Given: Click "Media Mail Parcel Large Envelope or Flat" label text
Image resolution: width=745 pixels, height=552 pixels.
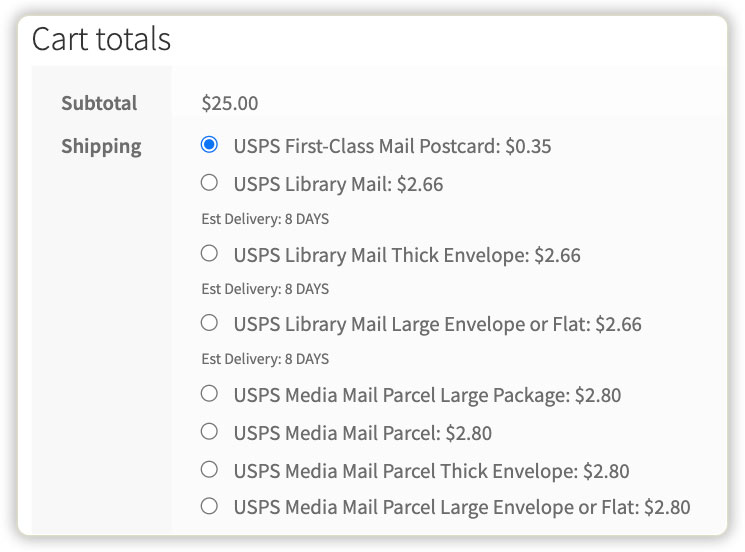Looking at the screenshot, I should [461, 508].
